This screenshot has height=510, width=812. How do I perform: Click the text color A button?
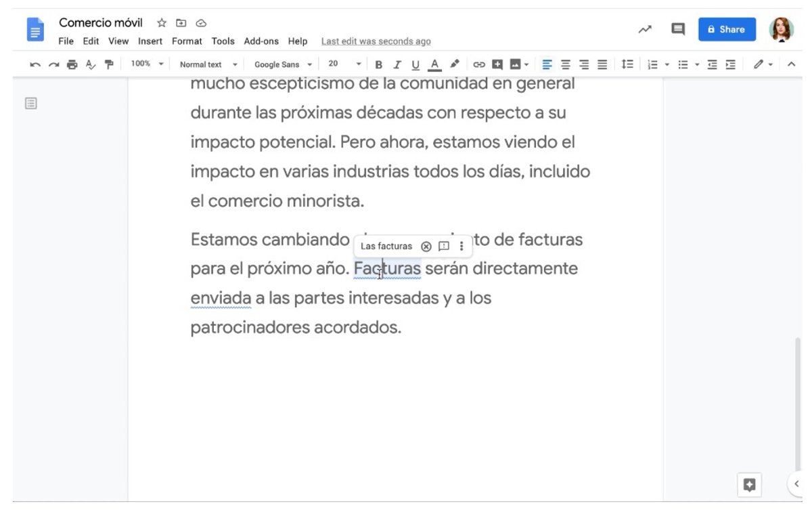pos(434,64)
